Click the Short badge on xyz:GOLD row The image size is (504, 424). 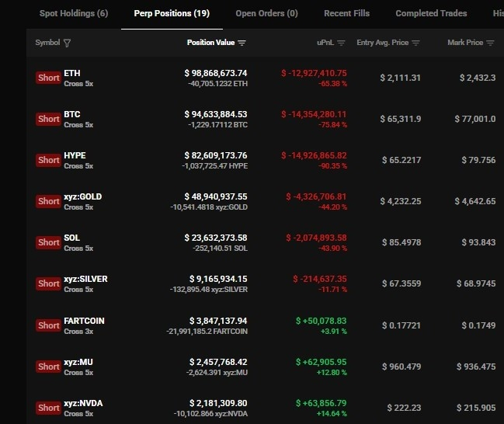click(48, 201)
